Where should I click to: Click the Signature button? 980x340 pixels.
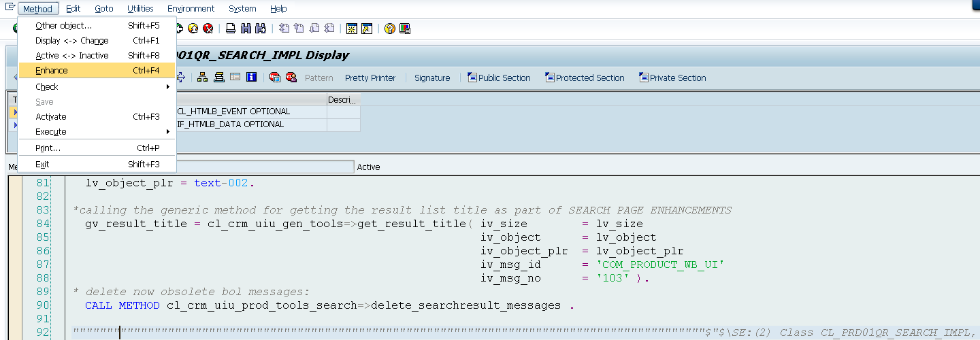click(432, 78)
